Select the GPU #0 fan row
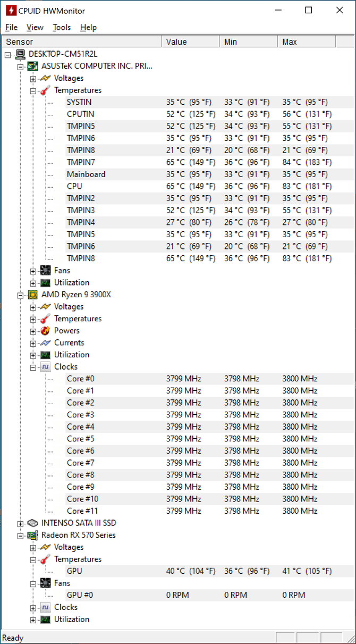The width and height of the screenshot is (356, 644). point(209,595)
